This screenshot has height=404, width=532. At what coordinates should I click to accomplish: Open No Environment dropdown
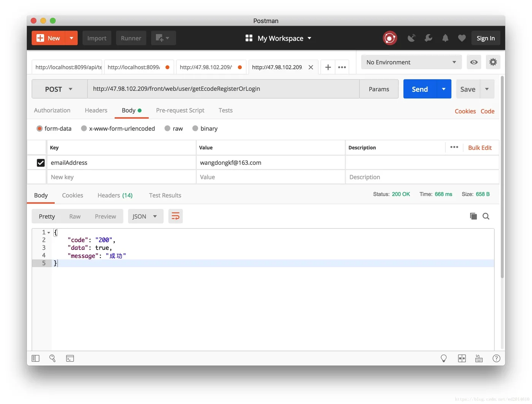point(412,62)
